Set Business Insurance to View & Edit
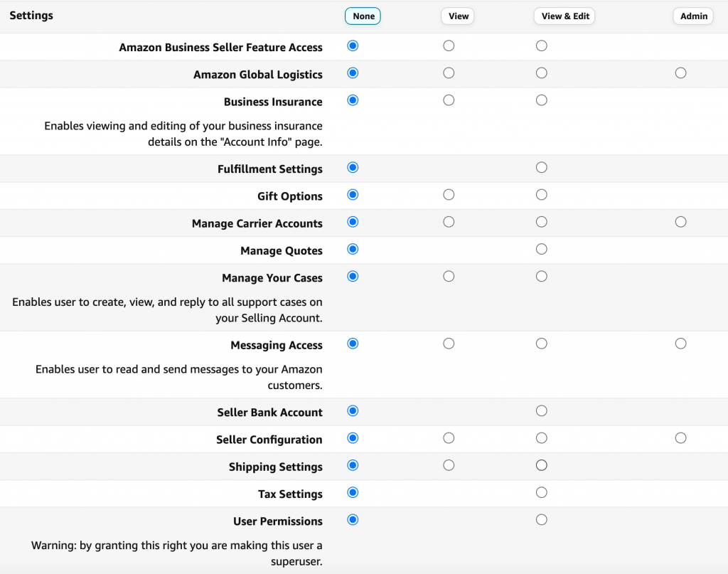 [541, 100]
